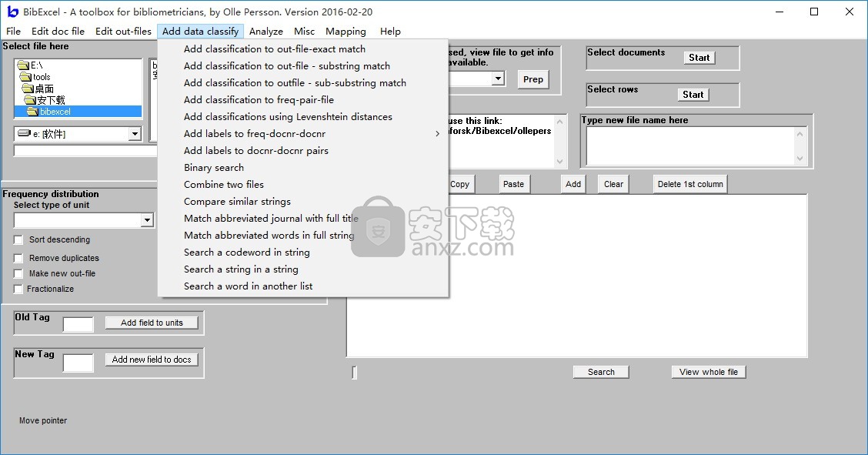The width and height of the screenshot is (868, 455).
Task: Click Add field to units button
Action: (x=152, y=323)
